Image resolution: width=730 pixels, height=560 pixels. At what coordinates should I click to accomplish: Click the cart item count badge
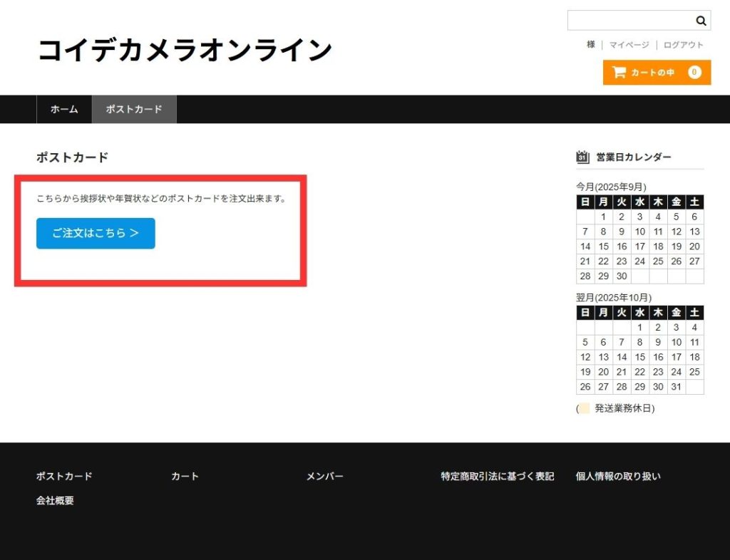694,72
